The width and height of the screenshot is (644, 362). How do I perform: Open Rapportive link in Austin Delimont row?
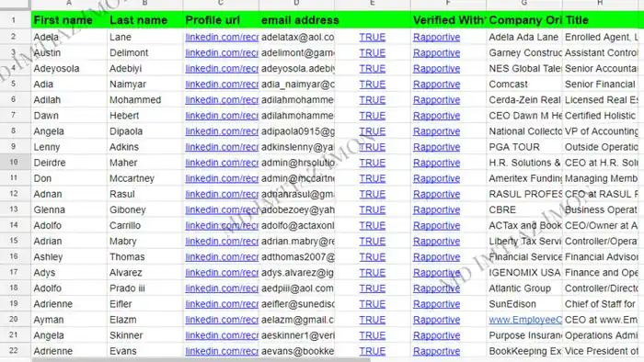(x=436, y=53)
